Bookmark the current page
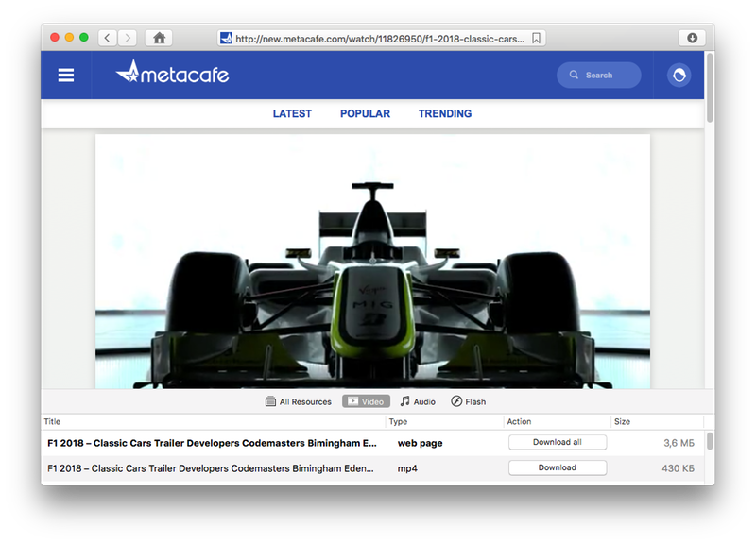The height and width of the screenshot is (544, 756). click(x=536, y=39)
